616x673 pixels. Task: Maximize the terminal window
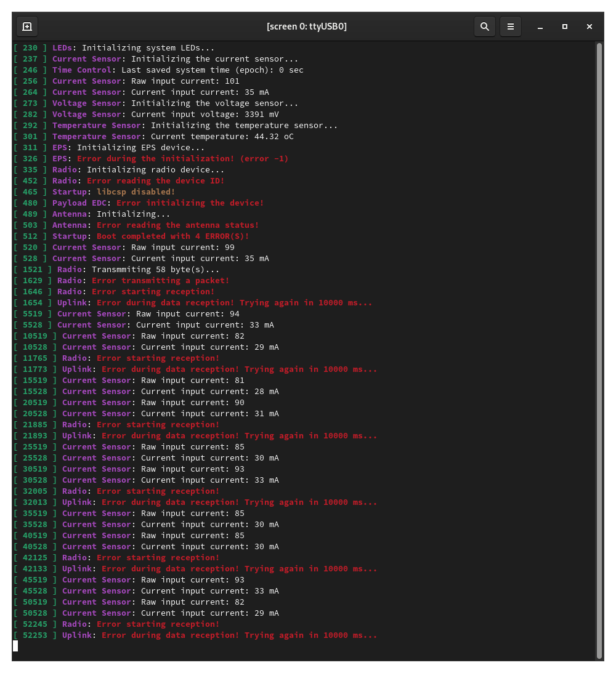coord(565,26)
